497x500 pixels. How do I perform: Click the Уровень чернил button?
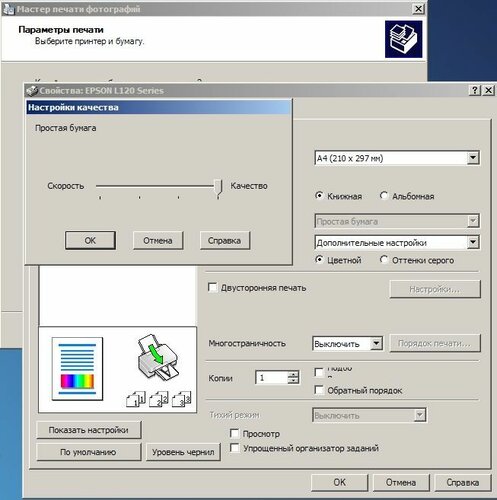(x=183, y=452)
